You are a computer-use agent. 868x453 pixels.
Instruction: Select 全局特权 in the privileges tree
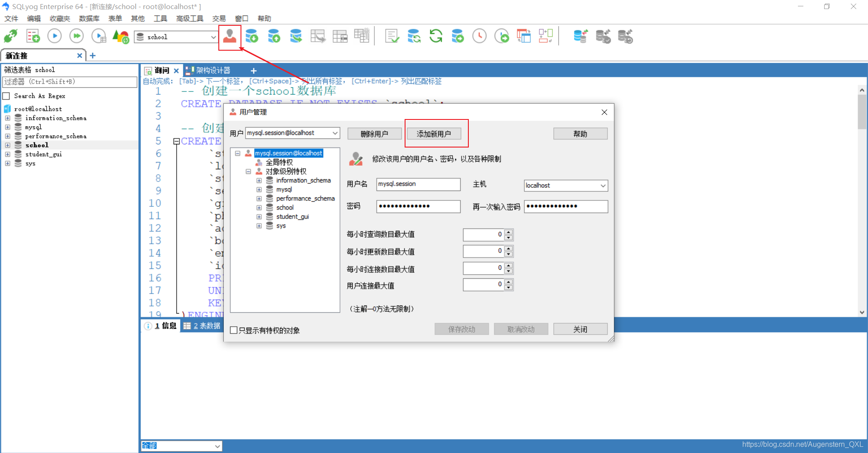pos(279,162)
